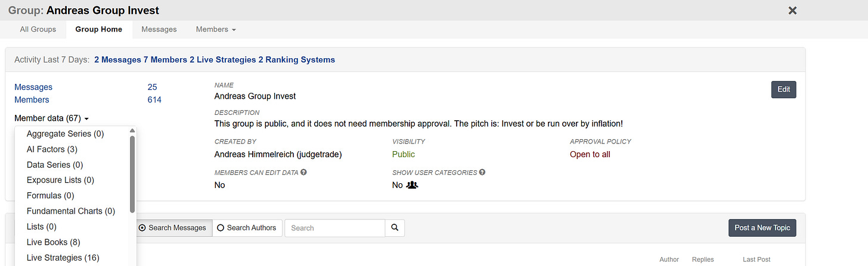The height and width of the screenshot is (266, 868).
Task: Select the Group Home tab
Action: (99, 29)
